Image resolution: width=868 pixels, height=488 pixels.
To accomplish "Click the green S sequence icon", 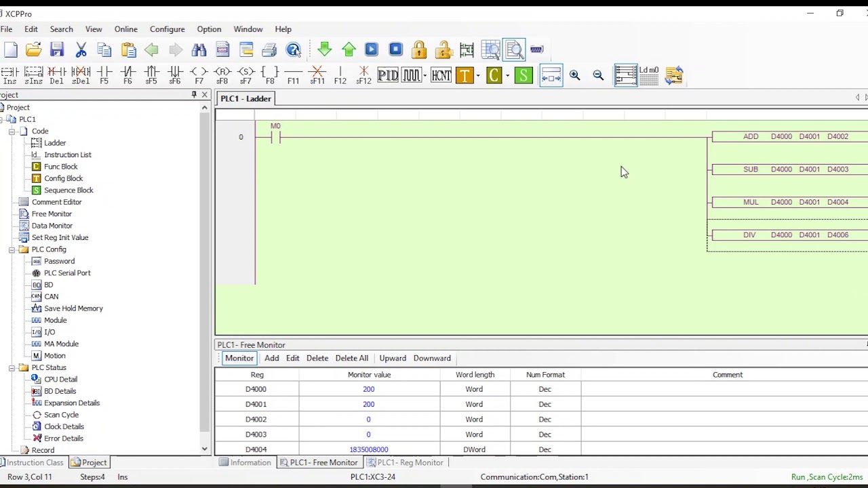I will [x=523, y=75].
